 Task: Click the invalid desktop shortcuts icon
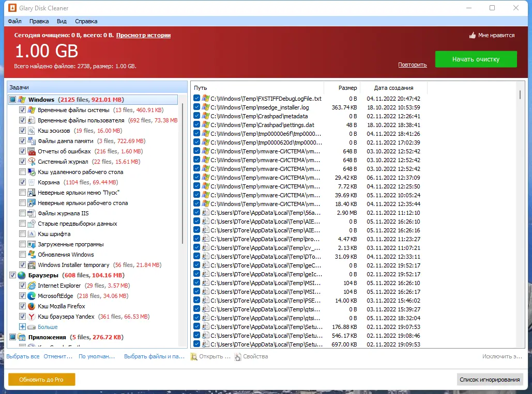coord(31,203)
